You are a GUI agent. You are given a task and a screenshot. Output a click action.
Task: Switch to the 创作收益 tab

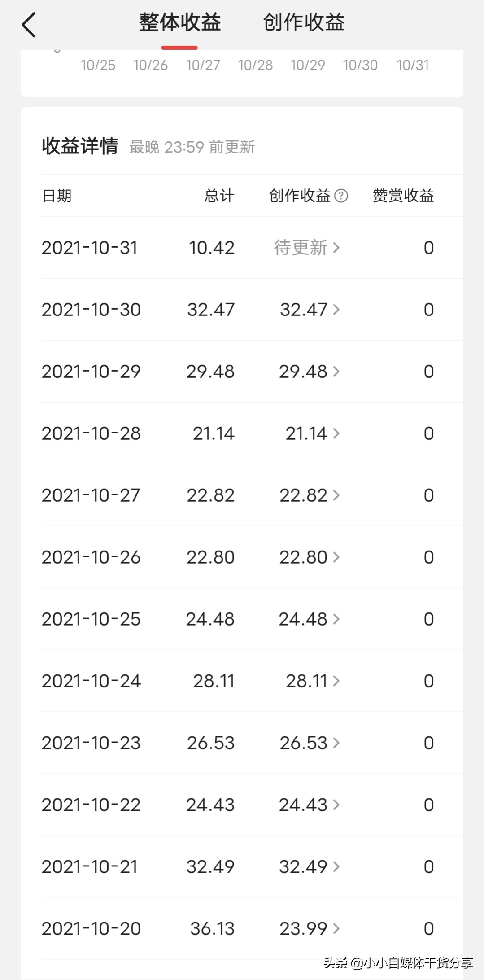pos(304,22)
